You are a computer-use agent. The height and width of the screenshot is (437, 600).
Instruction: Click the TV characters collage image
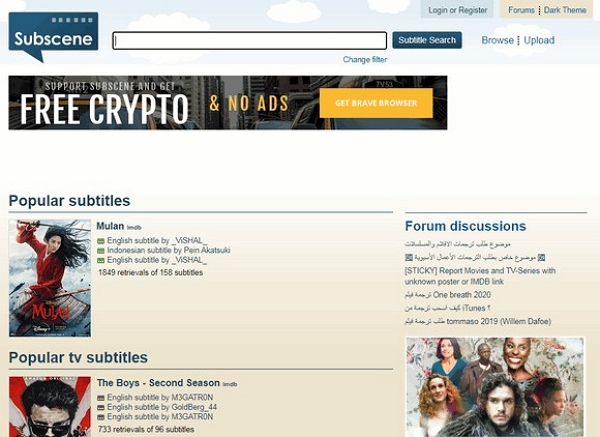495,387
